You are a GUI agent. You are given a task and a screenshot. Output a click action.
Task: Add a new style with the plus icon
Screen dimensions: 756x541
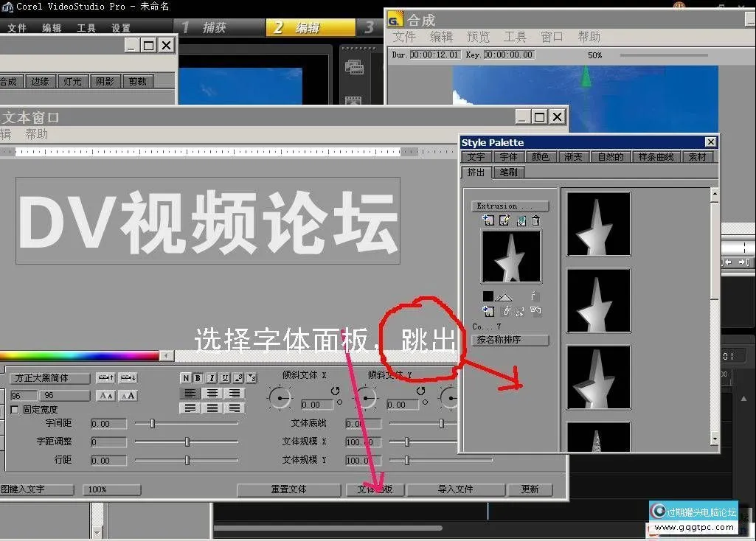[x=489, y=220]
